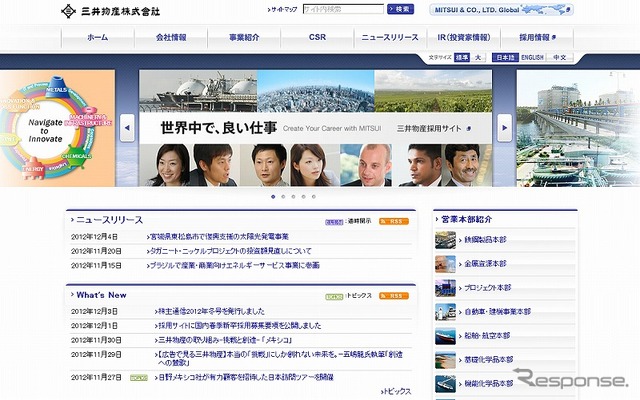Image resolution: width=640 pixels, height=400 pixels.
Task: Open 日野メキシコ社 Japan tour article
Action: pyautogui.click(x=244, y=378)
